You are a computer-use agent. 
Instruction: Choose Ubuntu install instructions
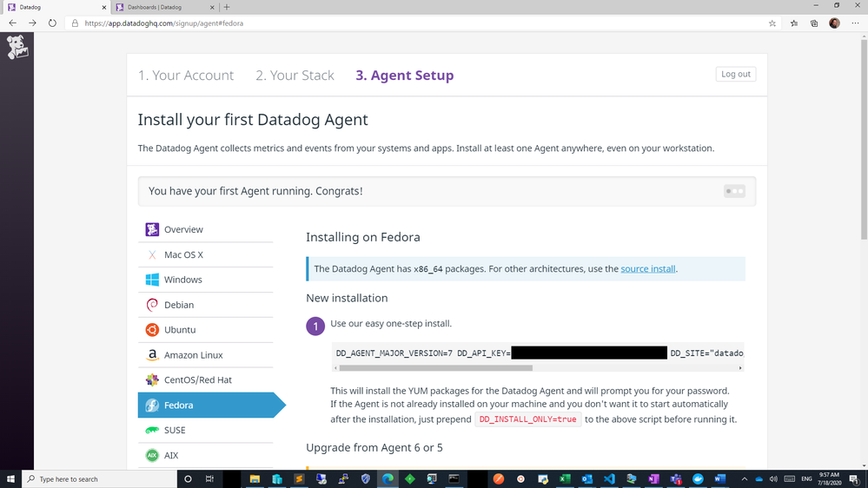[205, 330]
